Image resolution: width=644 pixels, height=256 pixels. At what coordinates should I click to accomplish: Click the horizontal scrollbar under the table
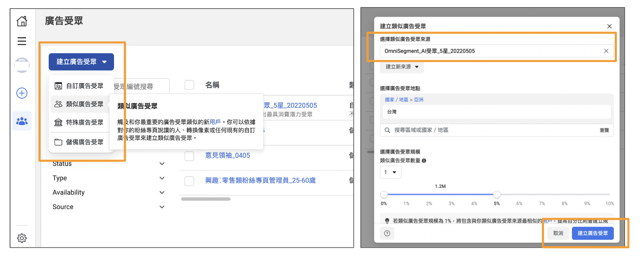(x=206, y=199)
